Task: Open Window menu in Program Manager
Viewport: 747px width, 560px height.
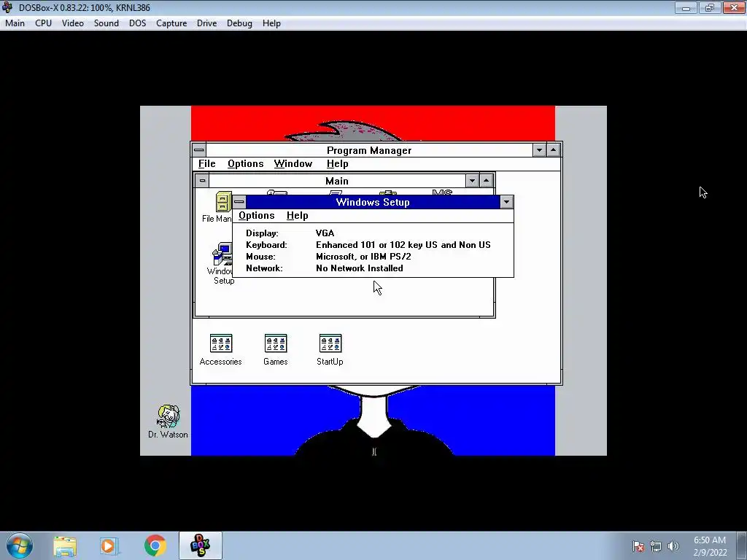Action: point(293,164)
